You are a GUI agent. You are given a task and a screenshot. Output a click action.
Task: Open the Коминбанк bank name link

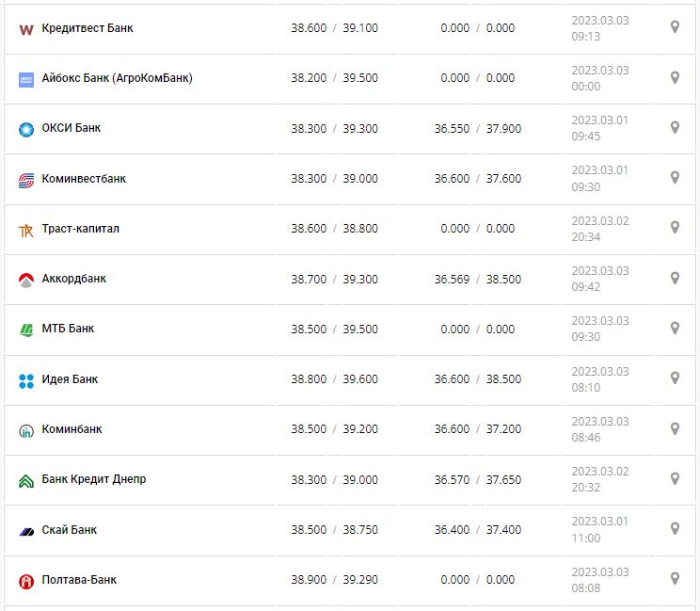72,429
